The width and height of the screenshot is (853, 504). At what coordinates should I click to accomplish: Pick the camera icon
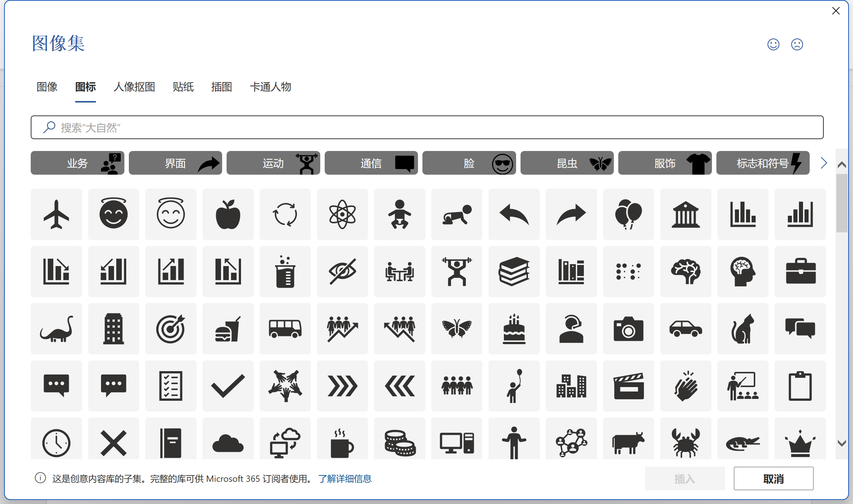pyautogui.click(x=628, y=329)
